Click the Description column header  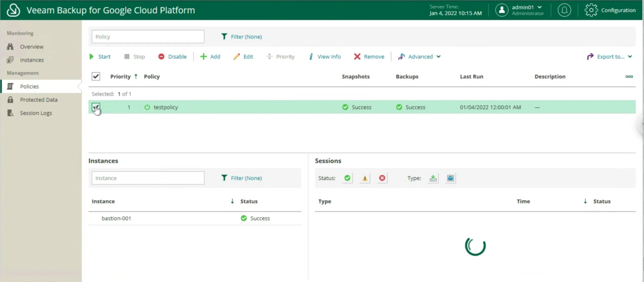click(x=550, y=76)
